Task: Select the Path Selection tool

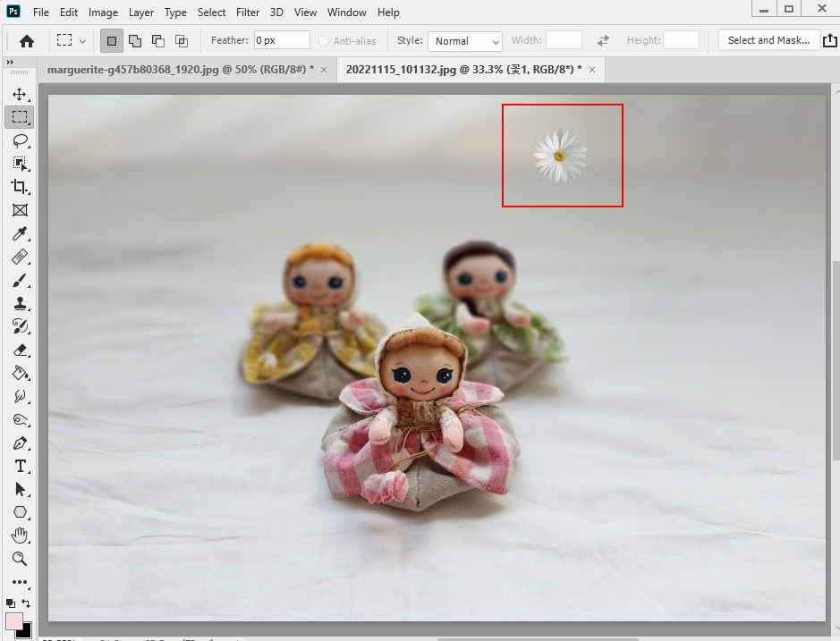Action: [20, 489]
